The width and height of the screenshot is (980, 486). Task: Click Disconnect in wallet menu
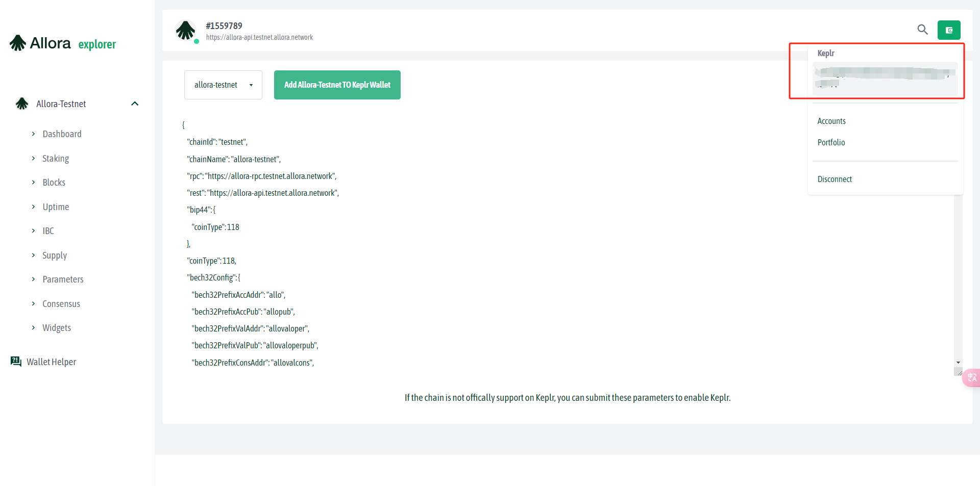tap(835, 179)
